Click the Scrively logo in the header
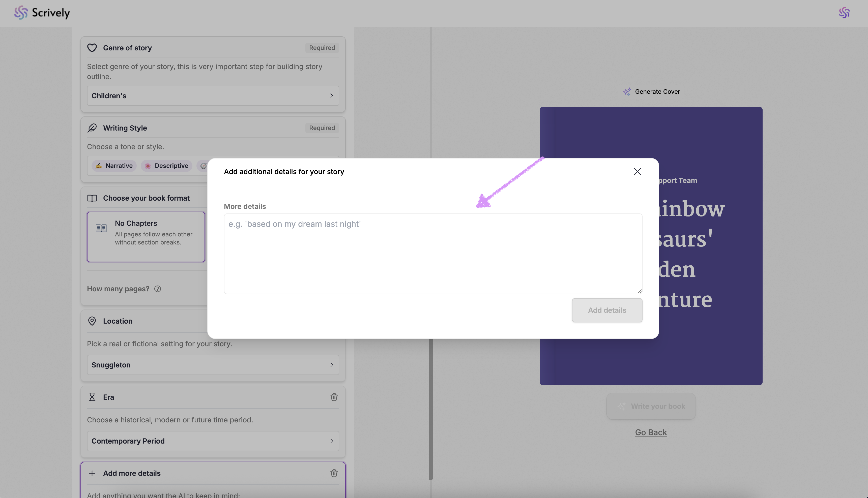 (42, 13)
